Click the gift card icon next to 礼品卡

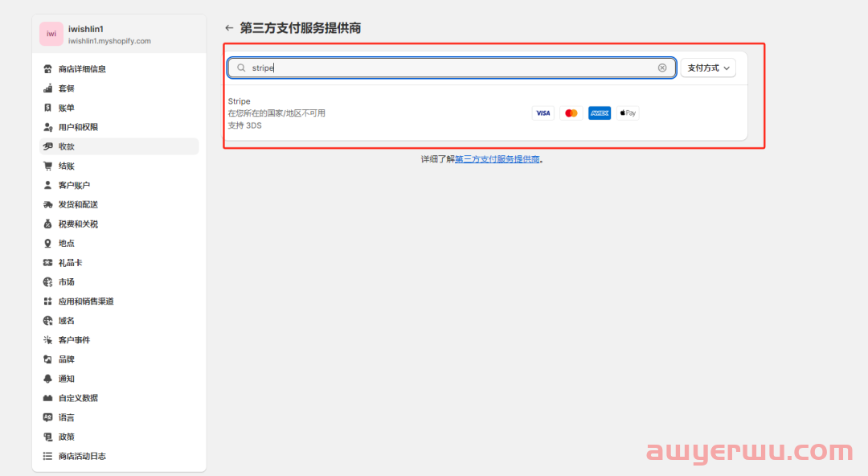coord(47,263)
